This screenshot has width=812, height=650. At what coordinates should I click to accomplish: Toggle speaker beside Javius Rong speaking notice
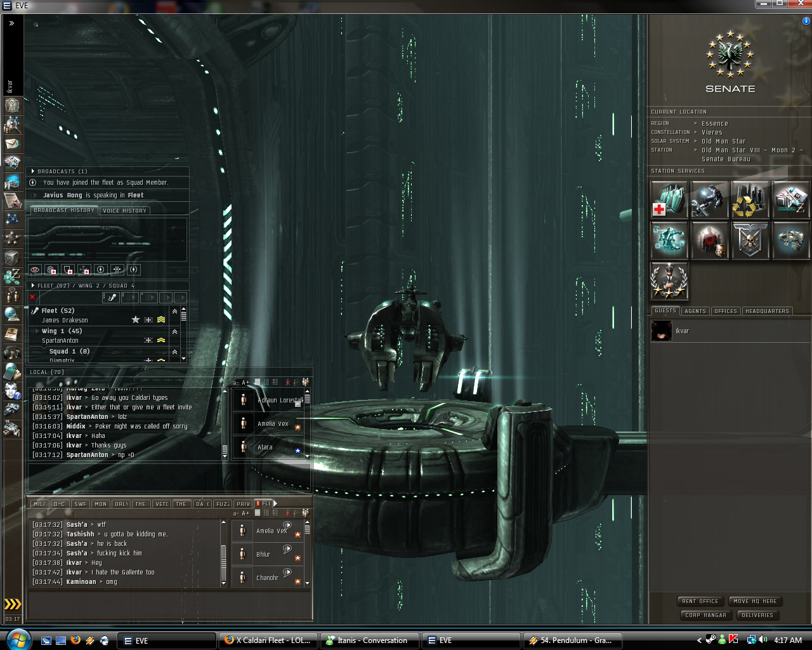coord(35,196)
